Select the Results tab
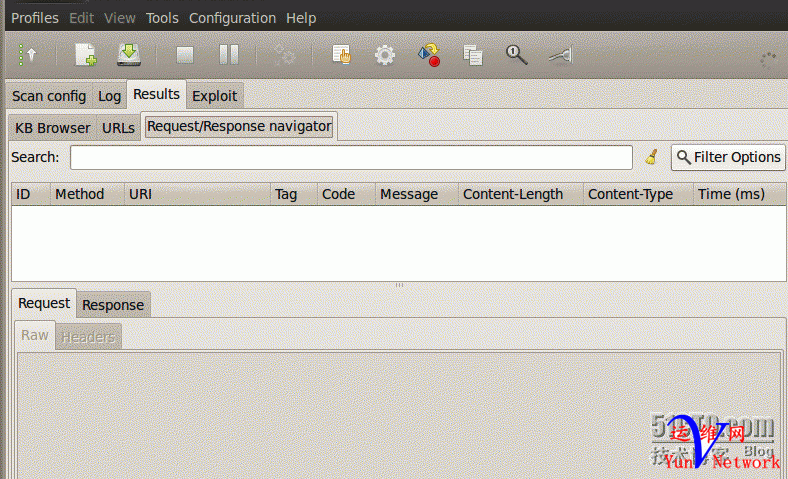 (x=156, y=94)
